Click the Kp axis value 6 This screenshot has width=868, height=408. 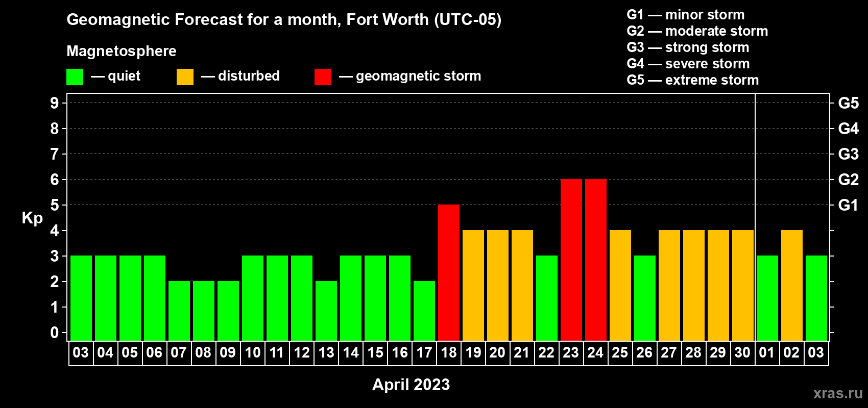pos(55,180)
